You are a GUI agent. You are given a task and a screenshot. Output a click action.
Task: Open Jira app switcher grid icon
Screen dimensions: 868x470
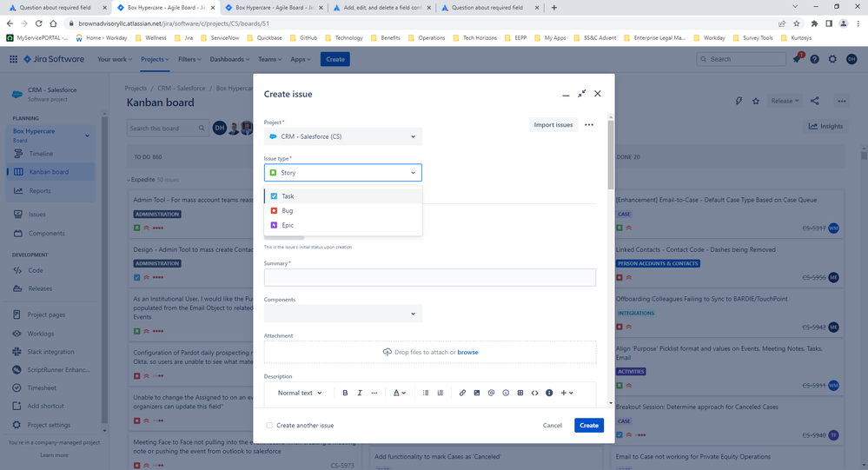coord(13,59)
